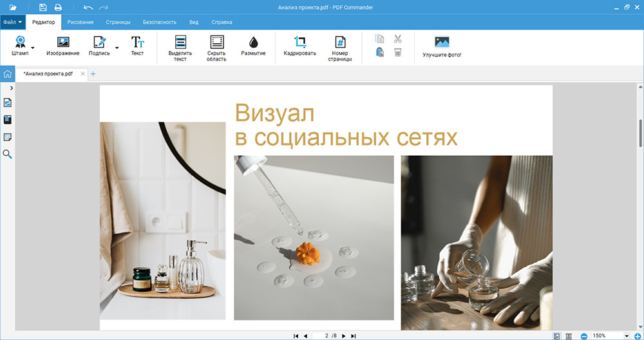The width and height of the screenshot is (644, 340).
Task: Add page numbers with Номер страницы
Action: 340,48
